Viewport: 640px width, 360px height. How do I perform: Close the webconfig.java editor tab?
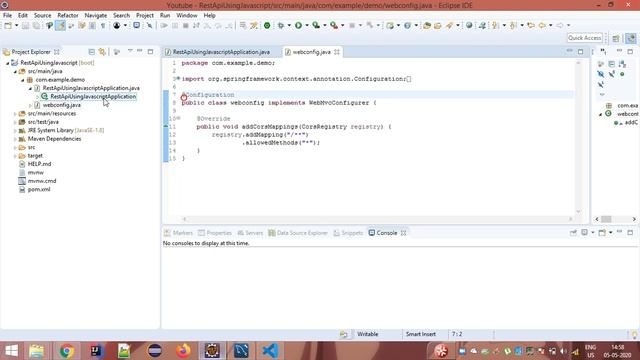point(337,52)
